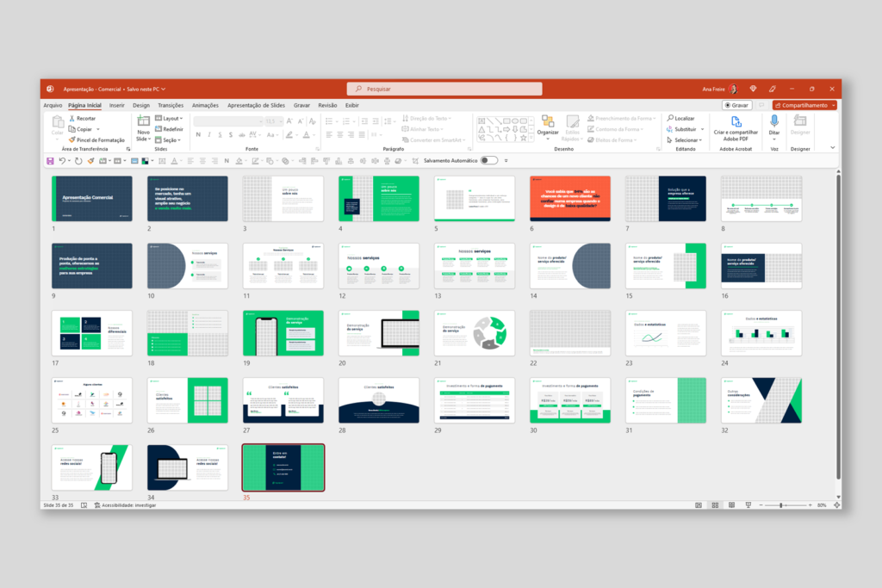Open the Selecionar dropdown in Editando group
The image size is (882, 588).
point(685,140)
